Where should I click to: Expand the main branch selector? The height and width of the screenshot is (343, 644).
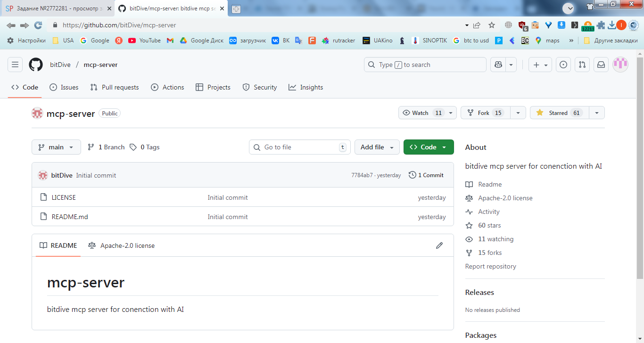[x=56, y=147]
